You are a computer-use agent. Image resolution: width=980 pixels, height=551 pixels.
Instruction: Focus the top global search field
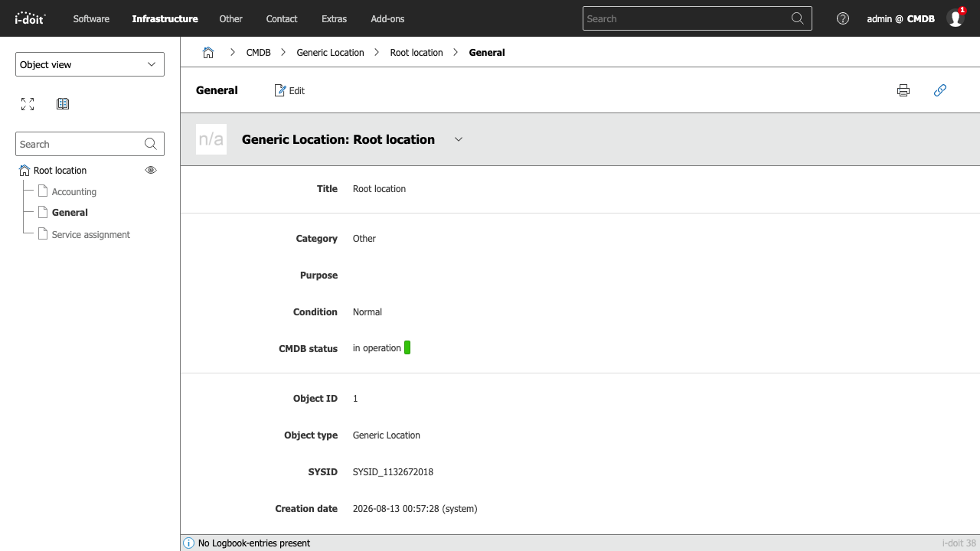point(697,18)
